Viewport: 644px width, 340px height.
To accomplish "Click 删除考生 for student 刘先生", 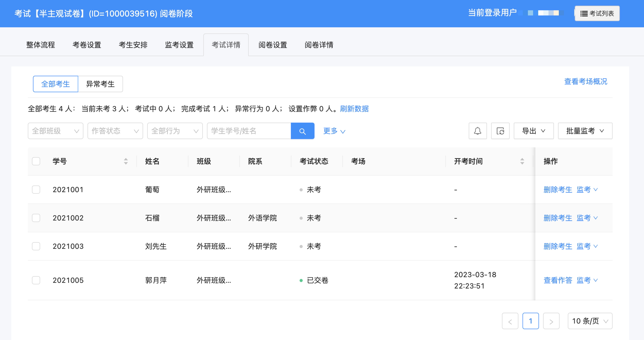I will click(558, 246).
